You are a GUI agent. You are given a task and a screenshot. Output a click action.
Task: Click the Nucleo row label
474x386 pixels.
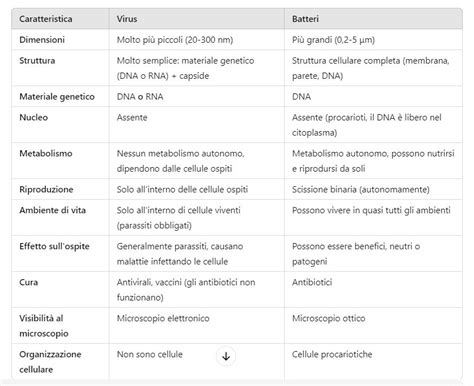[34, 117]
